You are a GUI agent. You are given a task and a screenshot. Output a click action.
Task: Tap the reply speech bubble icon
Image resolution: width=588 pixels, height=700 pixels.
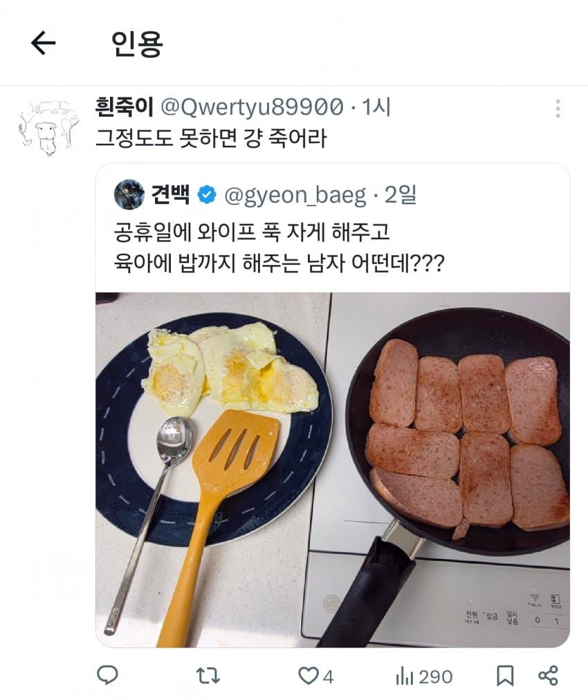107,675
